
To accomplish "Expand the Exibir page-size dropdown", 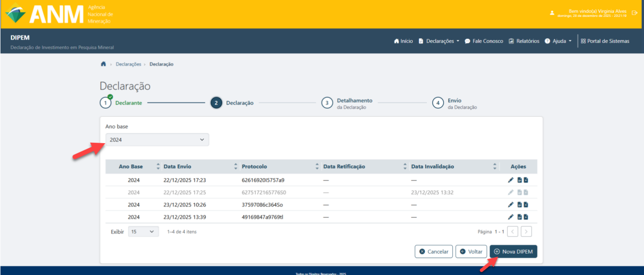I will (143, 232).
